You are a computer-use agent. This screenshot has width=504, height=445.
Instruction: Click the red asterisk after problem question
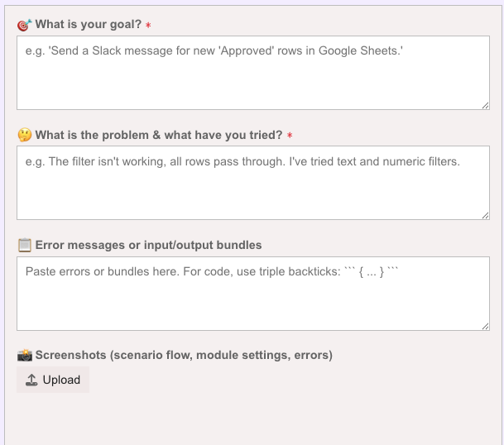point(290,136)
